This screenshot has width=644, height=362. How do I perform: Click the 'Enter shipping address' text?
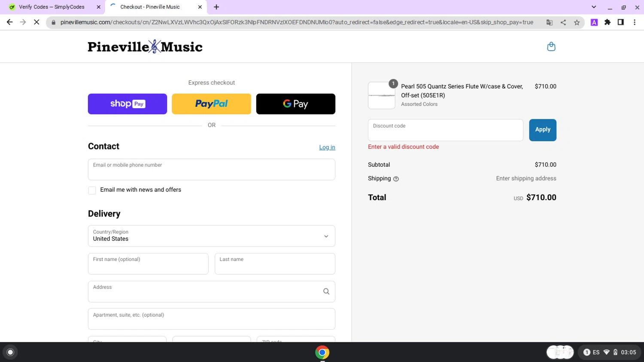pos(526,179)
